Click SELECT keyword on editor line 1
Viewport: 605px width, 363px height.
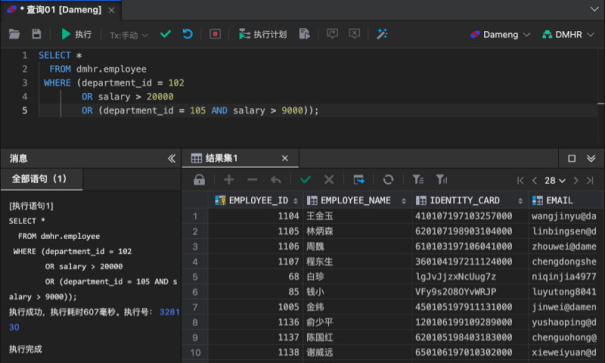click(x=54, y=55)
